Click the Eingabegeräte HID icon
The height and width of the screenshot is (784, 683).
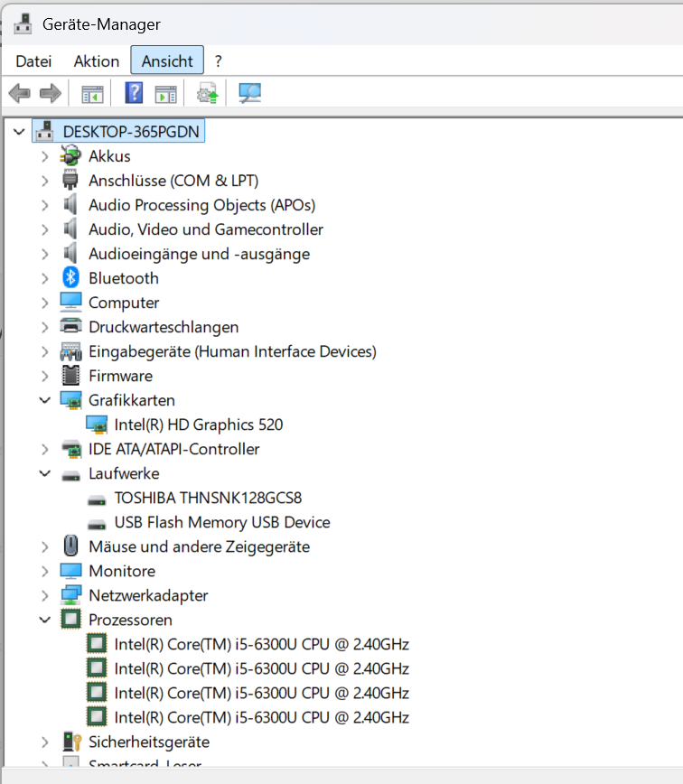(70, 351)
